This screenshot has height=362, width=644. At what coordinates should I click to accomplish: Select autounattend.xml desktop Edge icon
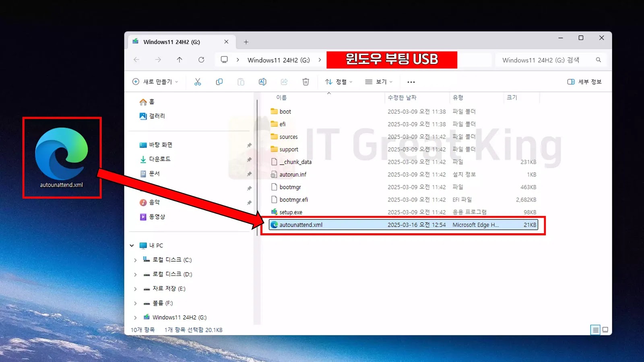[x=62, y=158]
